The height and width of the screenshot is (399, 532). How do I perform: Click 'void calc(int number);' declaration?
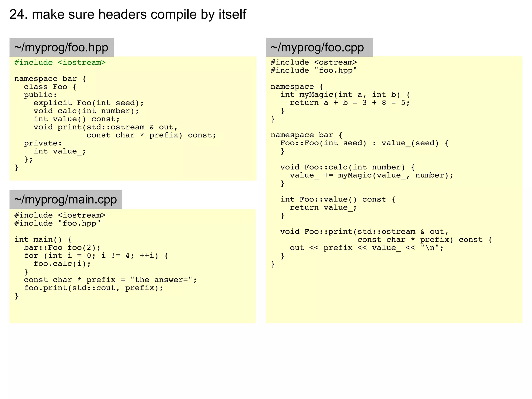pyautogui.click(x=86, y=111)
